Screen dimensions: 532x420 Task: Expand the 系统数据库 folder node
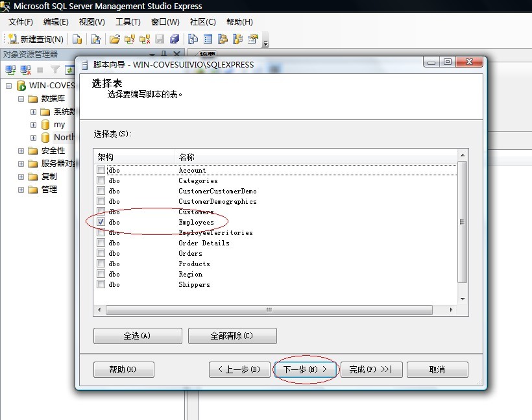pos(33,112)
